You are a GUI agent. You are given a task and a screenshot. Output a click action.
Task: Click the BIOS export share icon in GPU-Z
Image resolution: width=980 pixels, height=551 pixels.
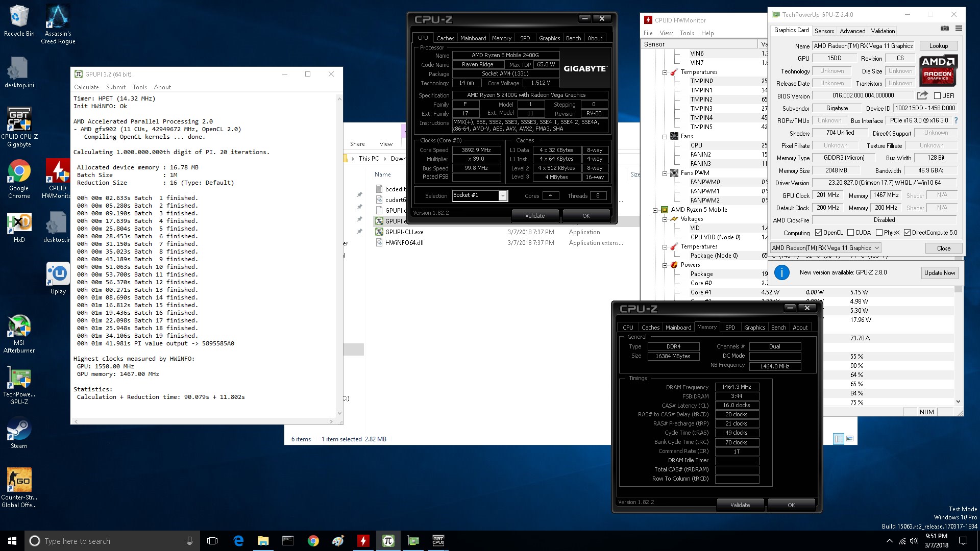coord(922,95)
